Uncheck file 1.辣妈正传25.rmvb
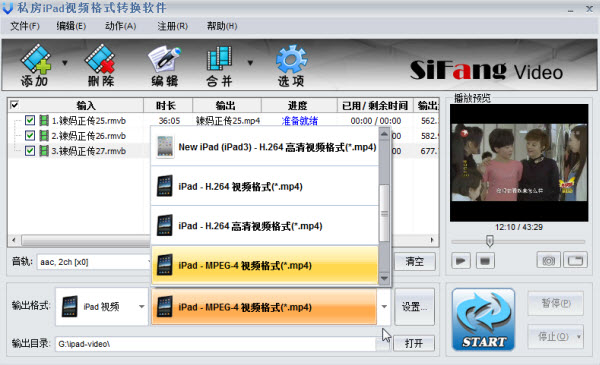 [30, 121]
